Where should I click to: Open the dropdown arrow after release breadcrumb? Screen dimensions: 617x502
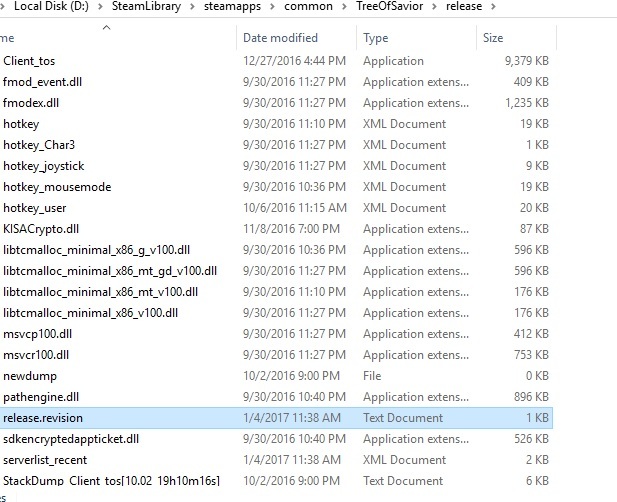491,7
